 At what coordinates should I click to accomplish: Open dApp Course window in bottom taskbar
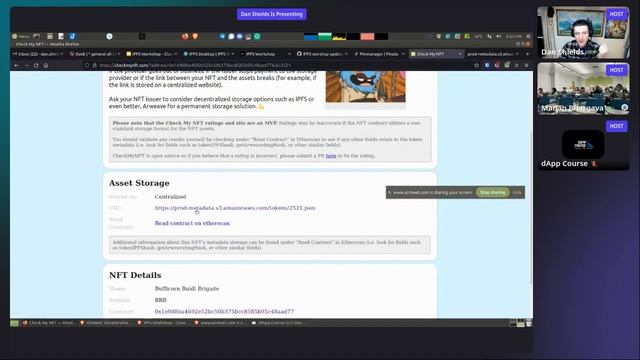(x=278, y=323)
